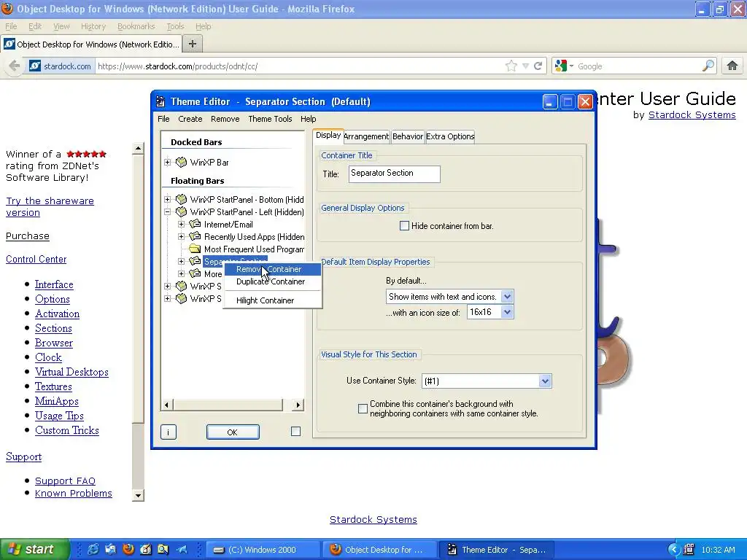Toggle the small checkbox beside OK button
Viewport: 747px width, 560px height.
click(x=296, y=431)
